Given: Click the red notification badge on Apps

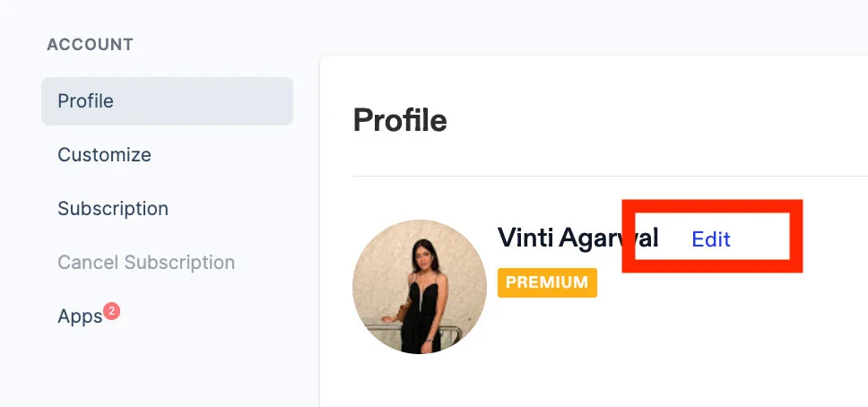Looking at the screenshot, I should click(x=111, y=311).
